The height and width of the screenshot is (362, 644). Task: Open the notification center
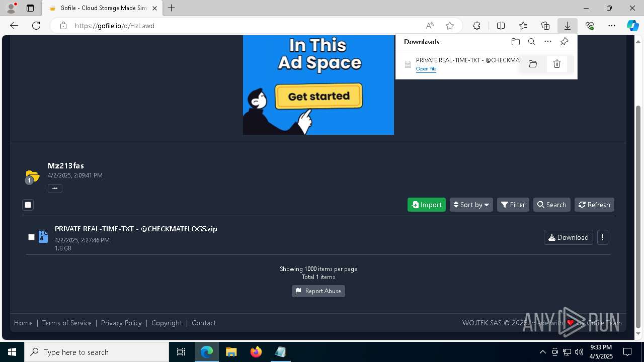tap(627, 352)
